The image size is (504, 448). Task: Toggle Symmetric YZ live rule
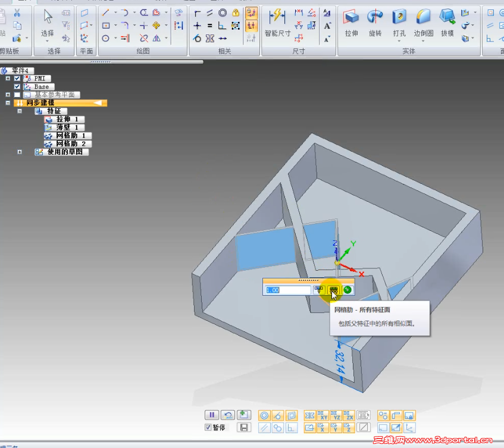coord(336,415)
